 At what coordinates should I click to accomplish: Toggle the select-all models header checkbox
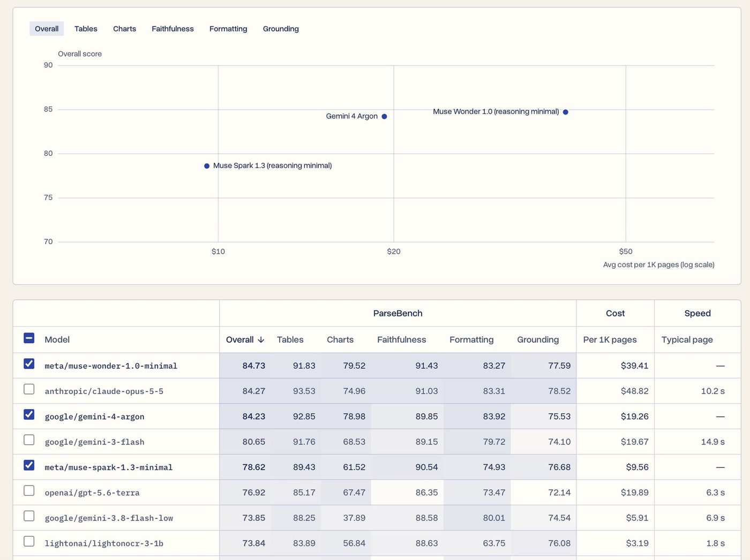tap(29, 338)
